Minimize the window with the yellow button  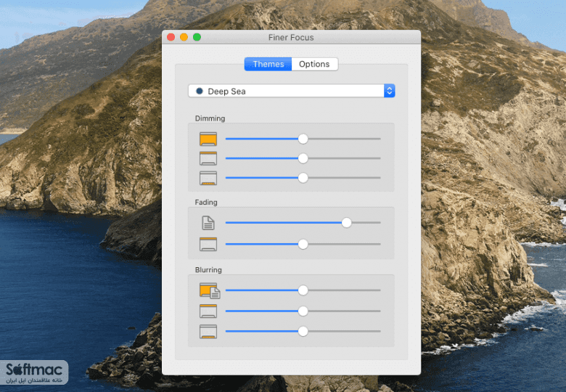click(184, 37)
